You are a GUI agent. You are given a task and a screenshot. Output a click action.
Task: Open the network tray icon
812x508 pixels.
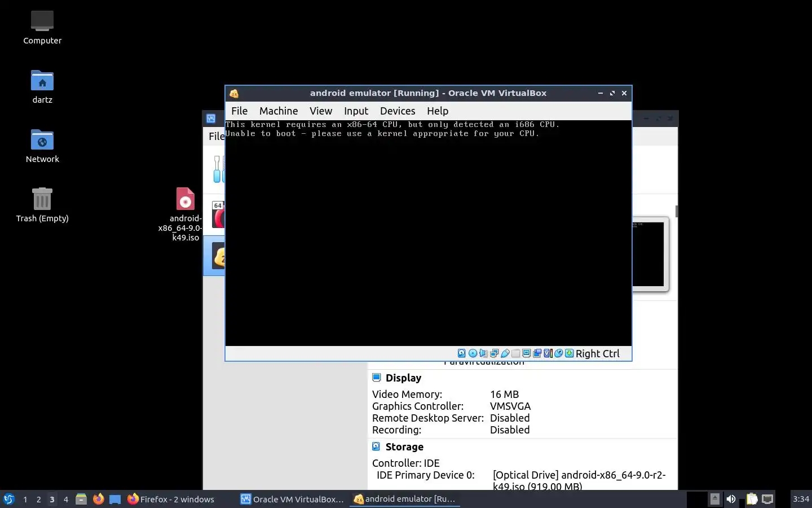767,499
